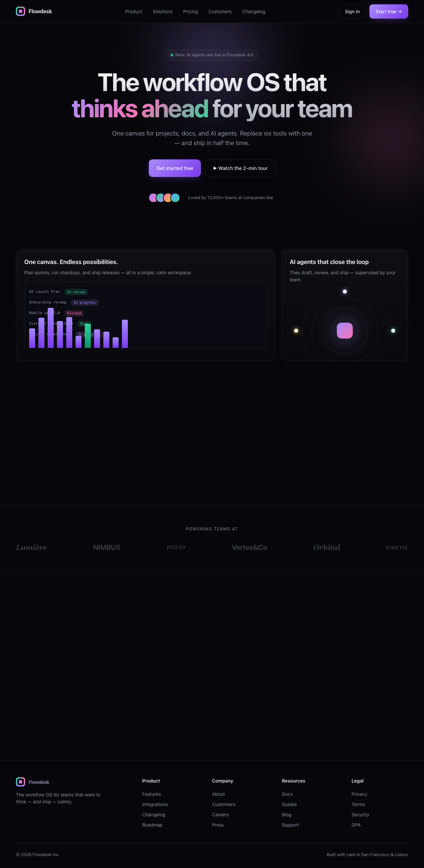424x868 pixels.
Task: Click Get started free button
Action: pos(175,168)
